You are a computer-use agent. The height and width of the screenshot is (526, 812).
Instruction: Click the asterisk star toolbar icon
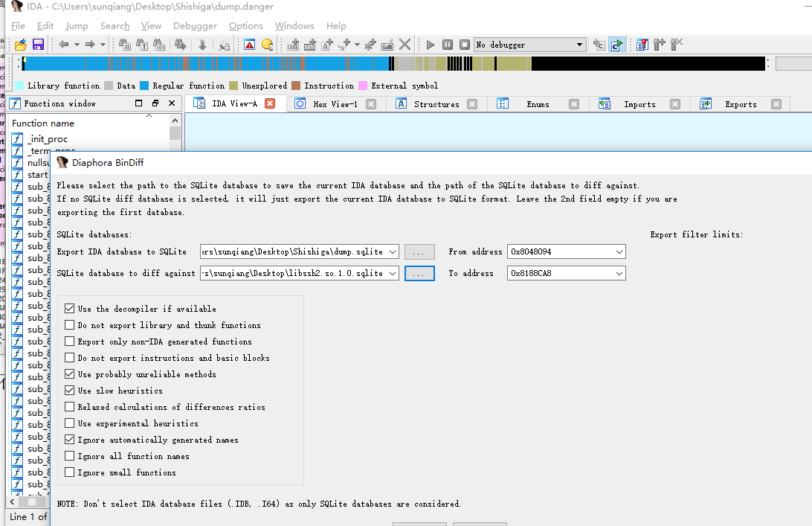pyautogui.click(x=370, y=45)
